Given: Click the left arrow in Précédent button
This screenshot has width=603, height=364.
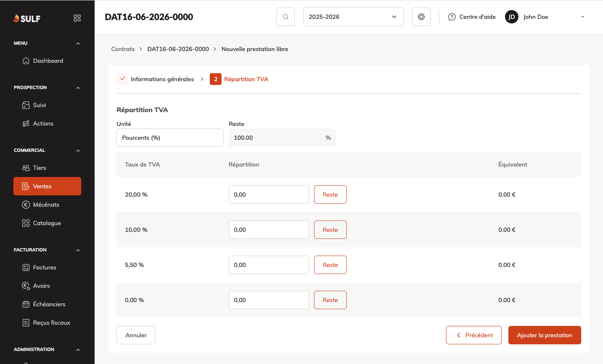Looking at the screenshot, I should click(459, 335).
